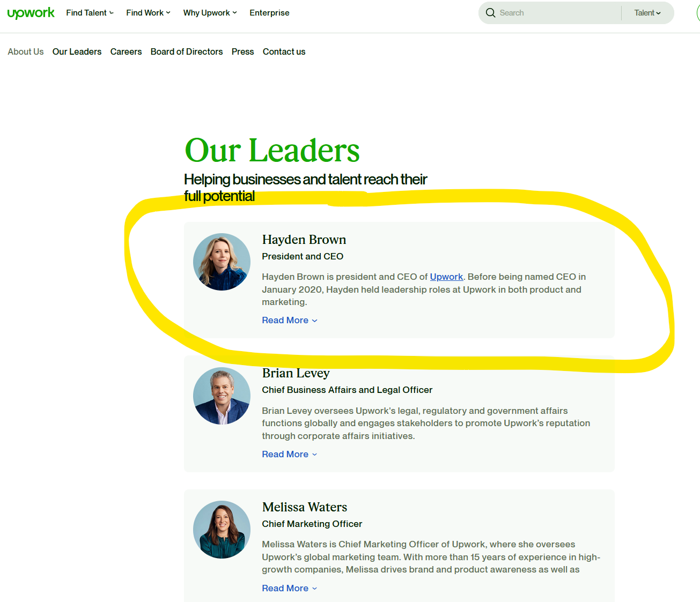Expand the Find Work menu

point(148,13)
